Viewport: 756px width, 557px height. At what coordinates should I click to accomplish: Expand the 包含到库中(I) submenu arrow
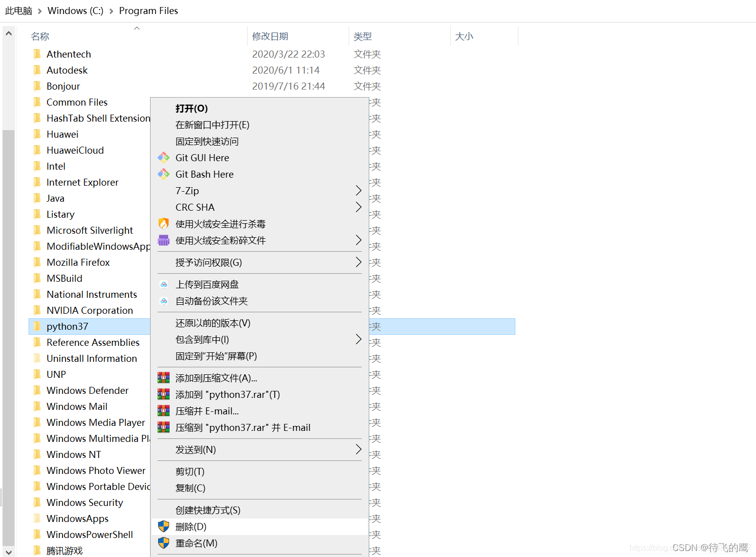coord(358,339)
